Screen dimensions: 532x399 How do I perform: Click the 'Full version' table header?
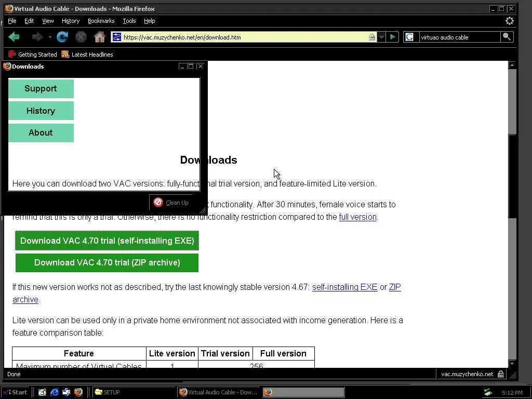(283, 353)
